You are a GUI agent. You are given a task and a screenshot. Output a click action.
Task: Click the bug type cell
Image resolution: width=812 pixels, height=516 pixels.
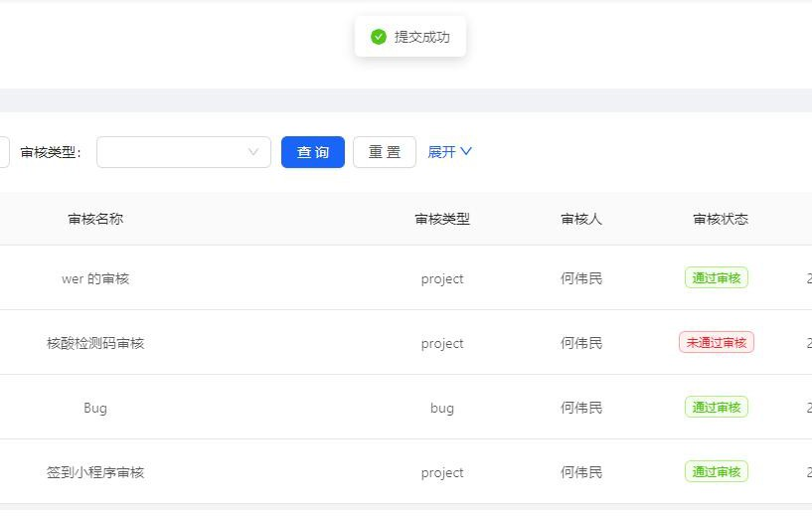[x=442, y=408]
